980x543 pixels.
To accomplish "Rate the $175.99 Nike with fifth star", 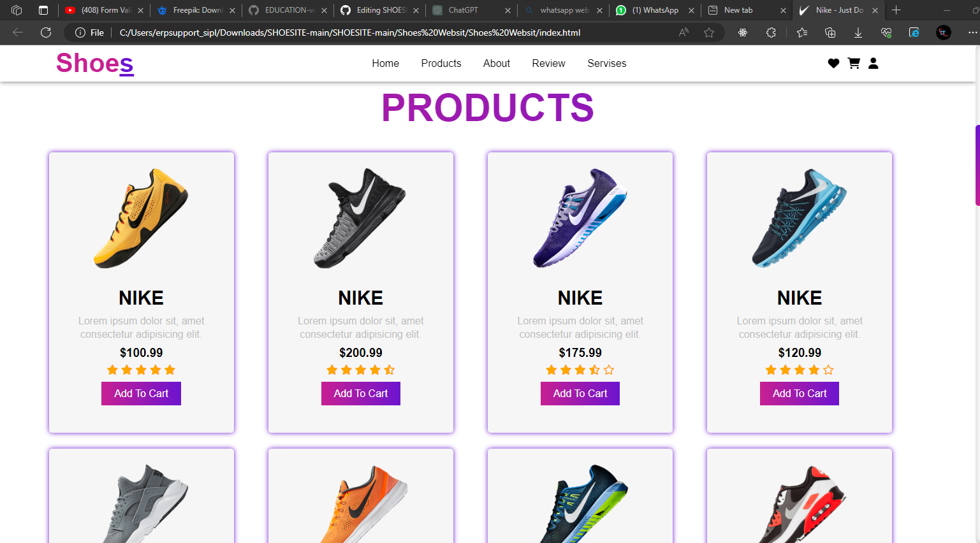I will click(608, 370).
